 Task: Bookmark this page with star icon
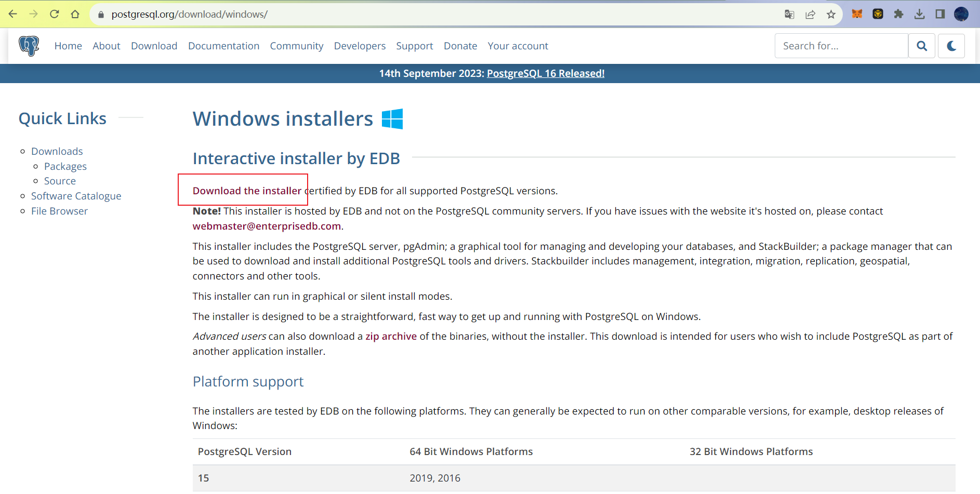tap(831, 15)
